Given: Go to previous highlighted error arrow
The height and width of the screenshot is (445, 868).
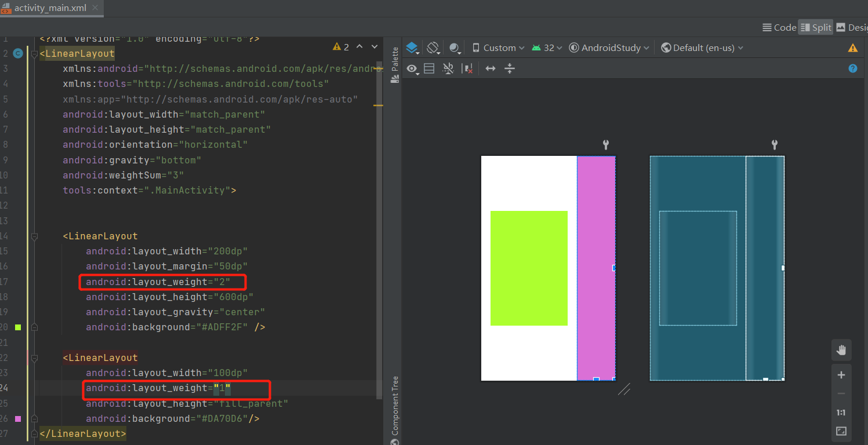Looking at the screenshot, I should pyautogui.click(x=359, y=46).
